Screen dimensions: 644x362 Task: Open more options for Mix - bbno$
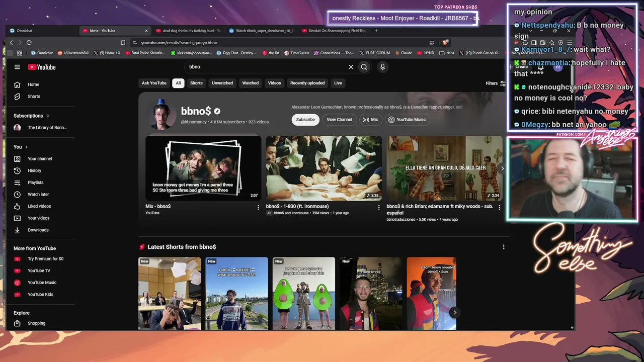tap(259, 207)
